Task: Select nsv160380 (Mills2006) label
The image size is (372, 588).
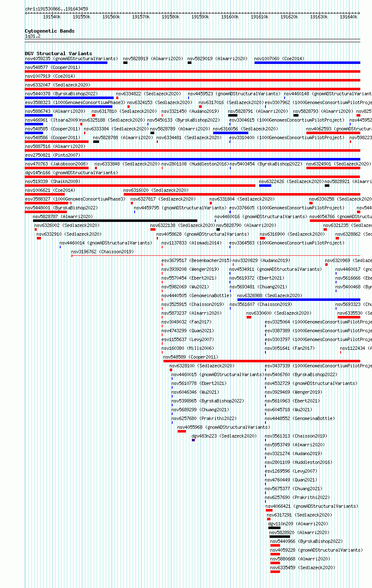Action: [x=188, y=348]
